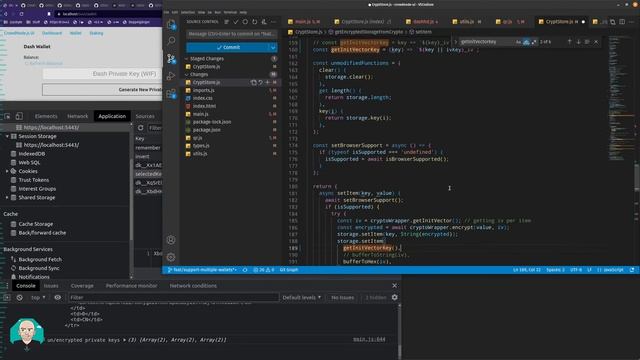Click the sync icon in VS Code status bar
The height and width of the screenshot is (360, 640).
pyautogui.click(x=245, y=270)
